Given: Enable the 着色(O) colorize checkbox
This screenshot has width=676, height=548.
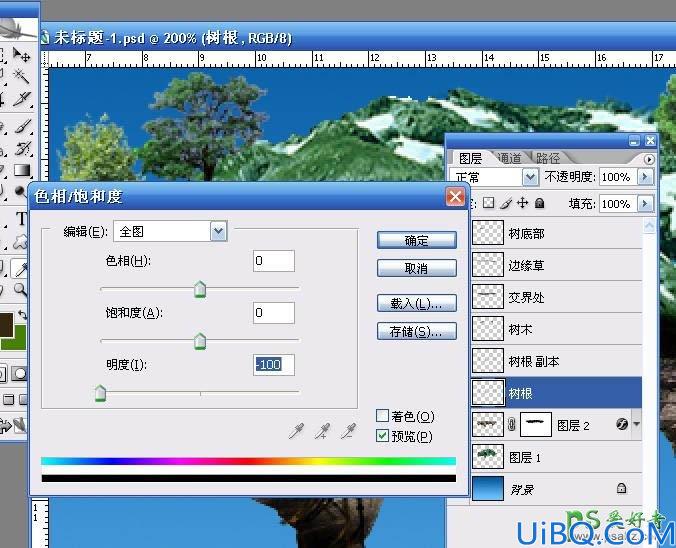Looking at the screenshot, I should point(382,416).
